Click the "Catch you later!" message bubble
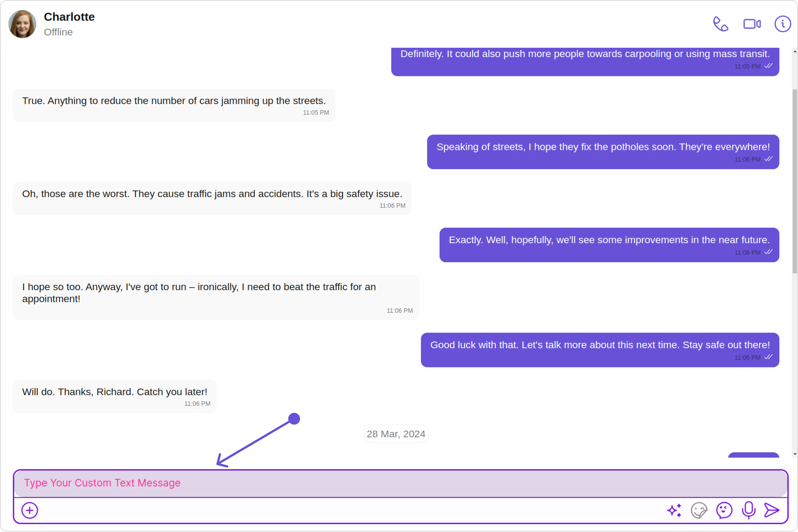 tap(115, 396)
